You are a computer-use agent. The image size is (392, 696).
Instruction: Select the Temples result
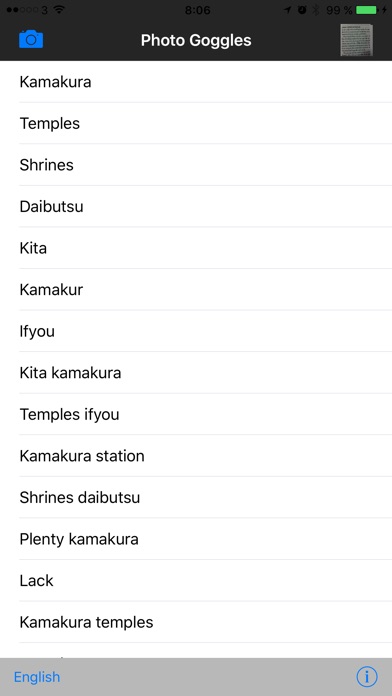pyautogui.click(x=196, y=123)
